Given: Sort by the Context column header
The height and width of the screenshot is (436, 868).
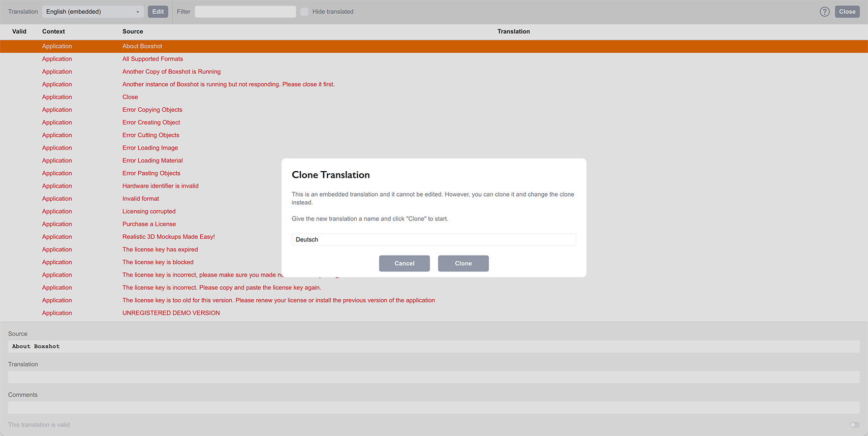Looking at the screenshot, I should click(x=53, y=32).
